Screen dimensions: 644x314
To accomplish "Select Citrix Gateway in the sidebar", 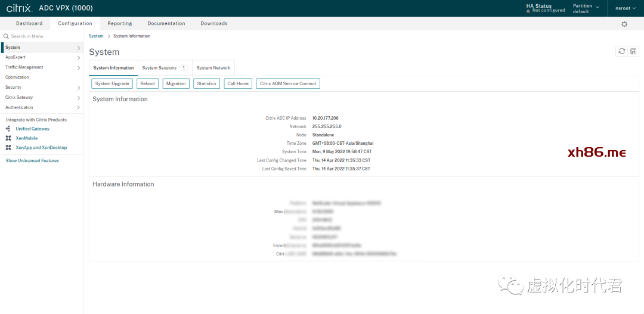I will [x=42, y=98].
